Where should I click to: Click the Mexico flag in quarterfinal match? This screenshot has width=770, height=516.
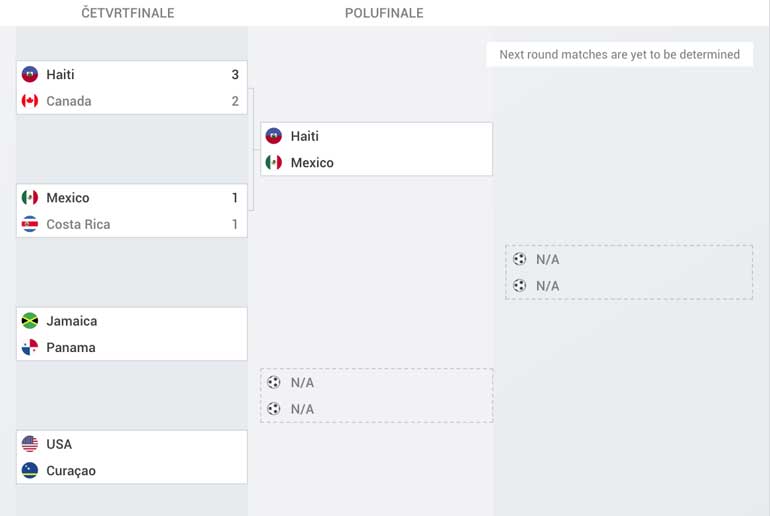coord(30,197)
